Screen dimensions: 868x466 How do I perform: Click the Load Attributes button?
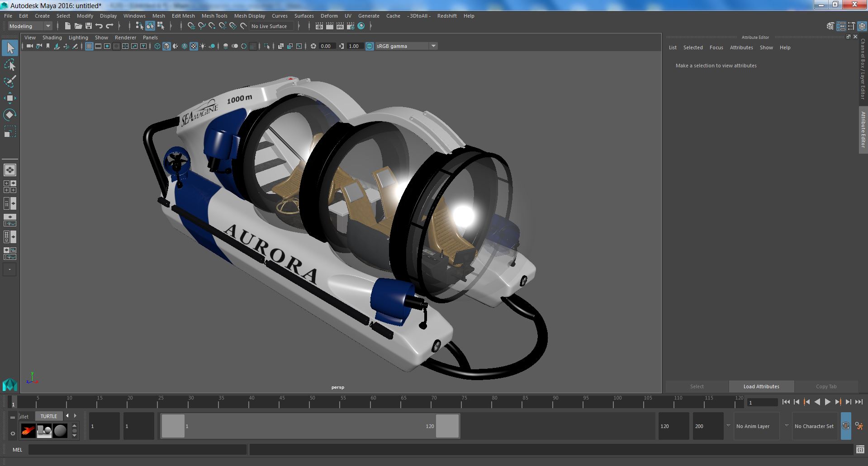point(761,386)
